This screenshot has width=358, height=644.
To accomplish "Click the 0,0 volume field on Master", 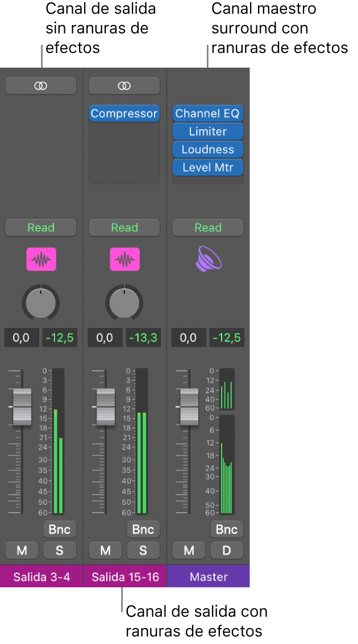I will pos(189,338).
